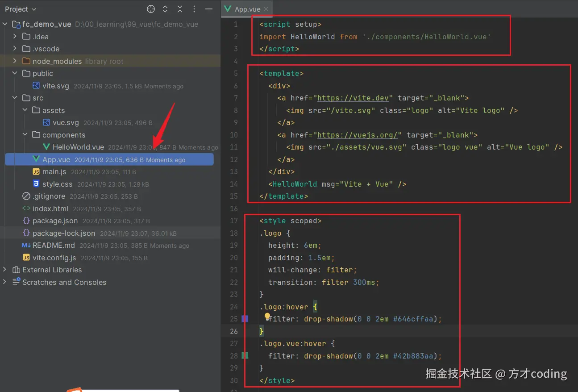Click the libraries icon beside External Libraries

(16, 270)
